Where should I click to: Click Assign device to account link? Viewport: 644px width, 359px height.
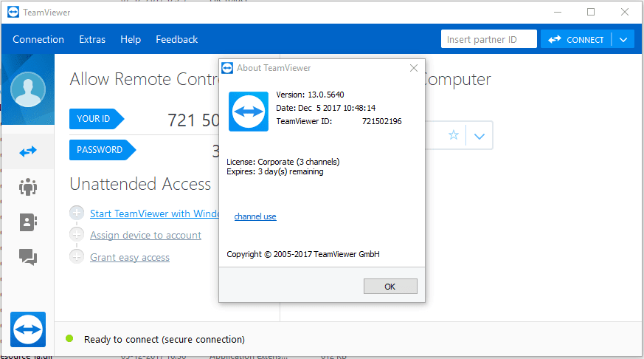[145, 235]
